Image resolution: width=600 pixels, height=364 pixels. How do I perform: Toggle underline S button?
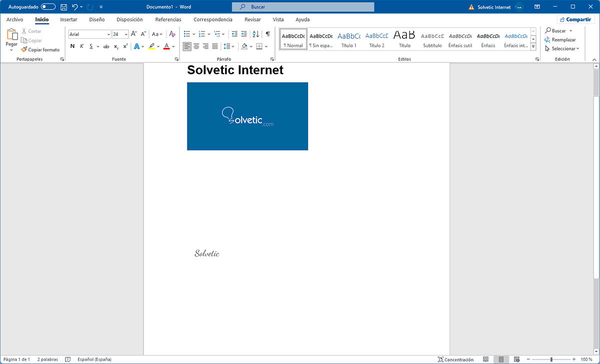[91, 46]
